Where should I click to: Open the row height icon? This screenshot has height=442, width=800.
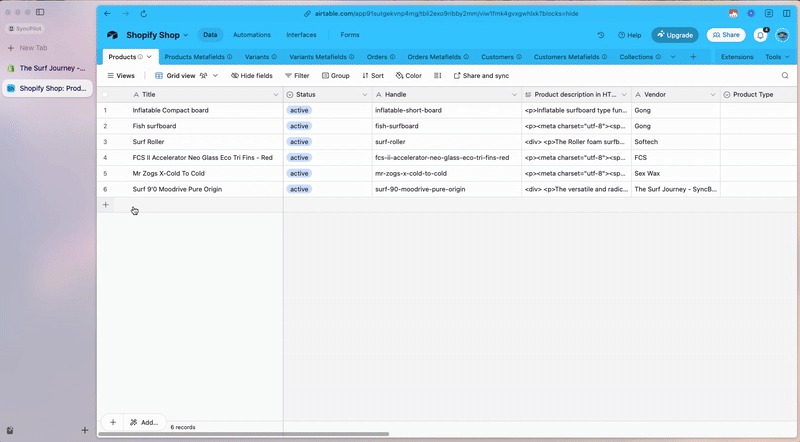coord(438,76)
